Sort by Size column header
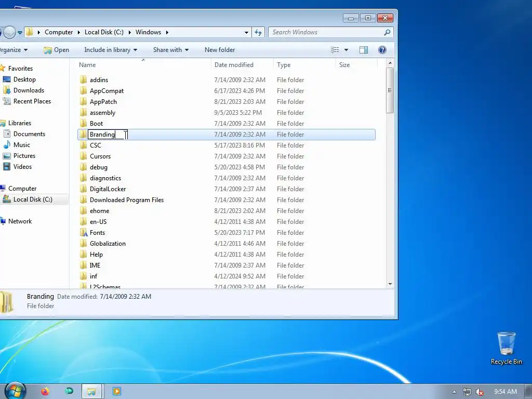 tap(344, 65)
